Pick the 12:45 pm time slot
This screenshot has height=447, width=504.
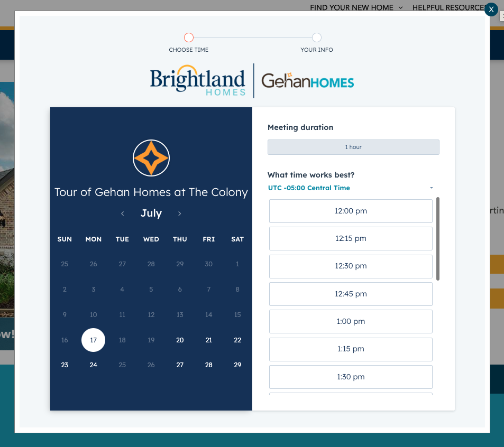[x=351, y=294]
